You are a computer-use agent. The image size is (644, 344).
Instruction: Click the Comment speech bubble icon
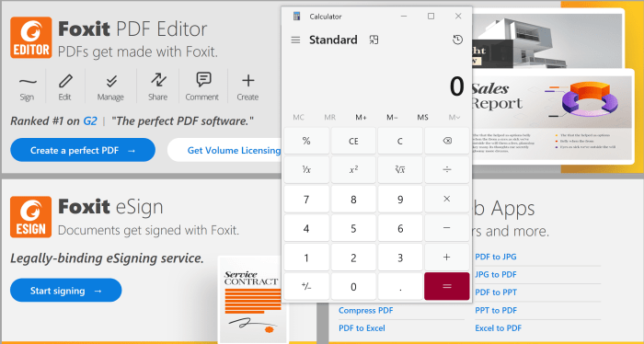point(203,80)
